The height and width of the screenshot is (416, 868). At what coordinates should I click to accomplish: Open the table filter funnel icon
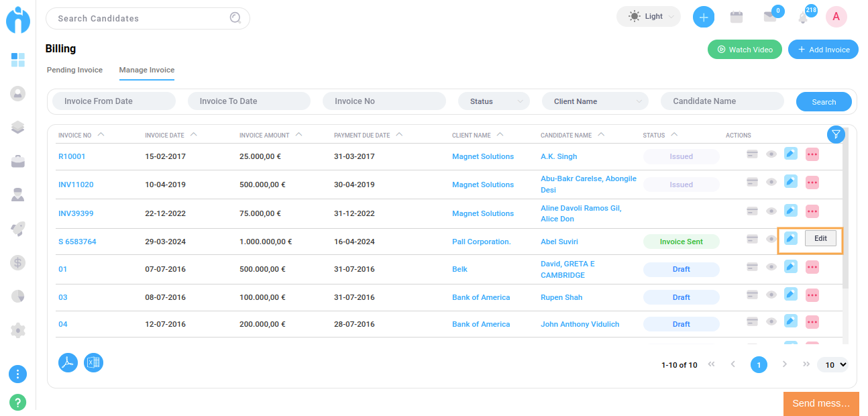pos(835,135)
